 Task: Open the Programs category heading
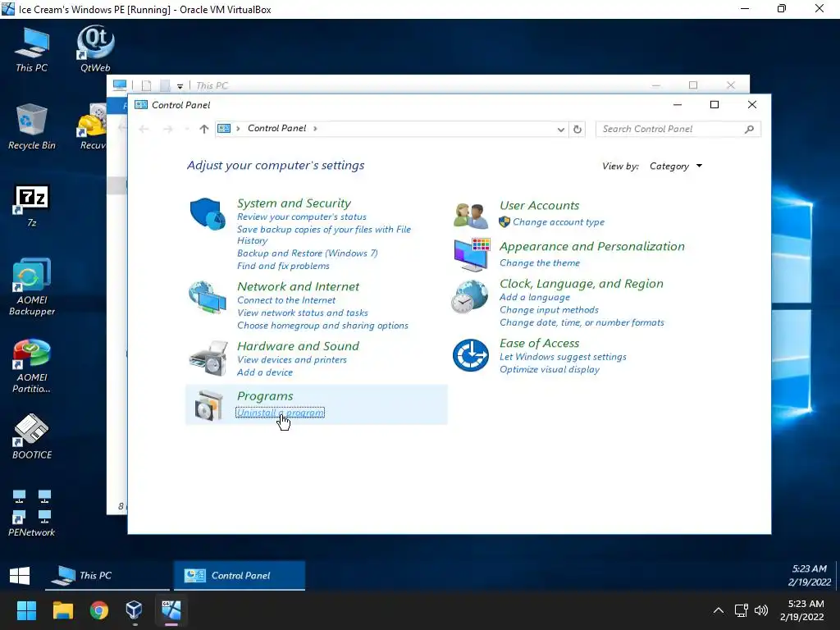point(265,396)
